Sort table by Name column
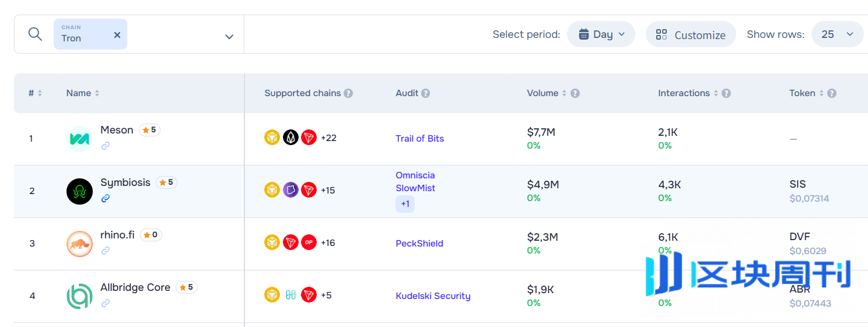The width and height of the screenshot is (868, 327). tap(83, 93)
